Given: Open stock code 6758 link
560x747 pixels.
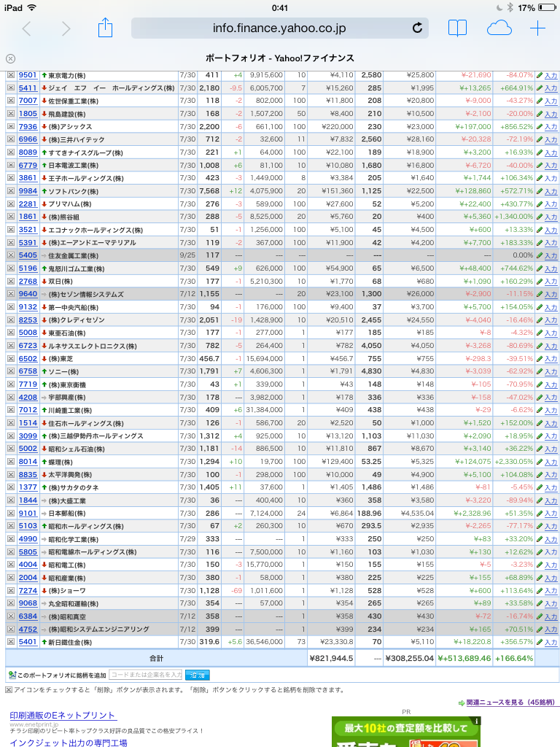Looking at the screenshot, I should tap(28, 371).
